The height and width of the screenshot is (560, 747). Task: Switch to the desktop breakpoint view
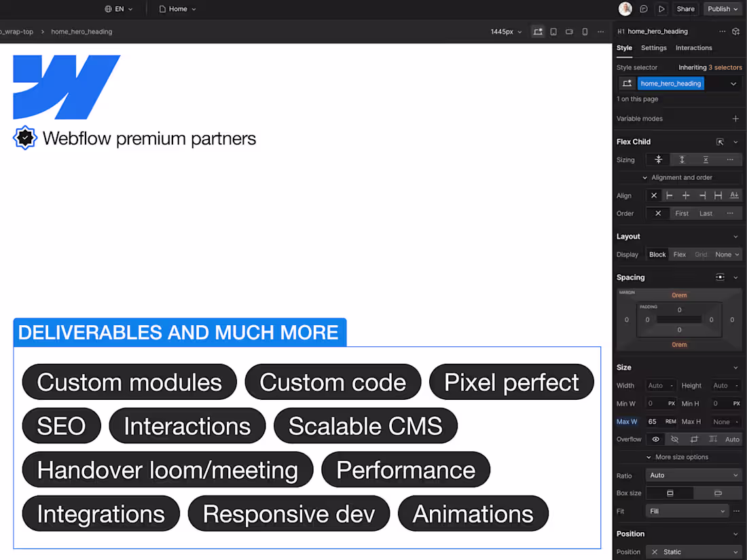point(538,31)
